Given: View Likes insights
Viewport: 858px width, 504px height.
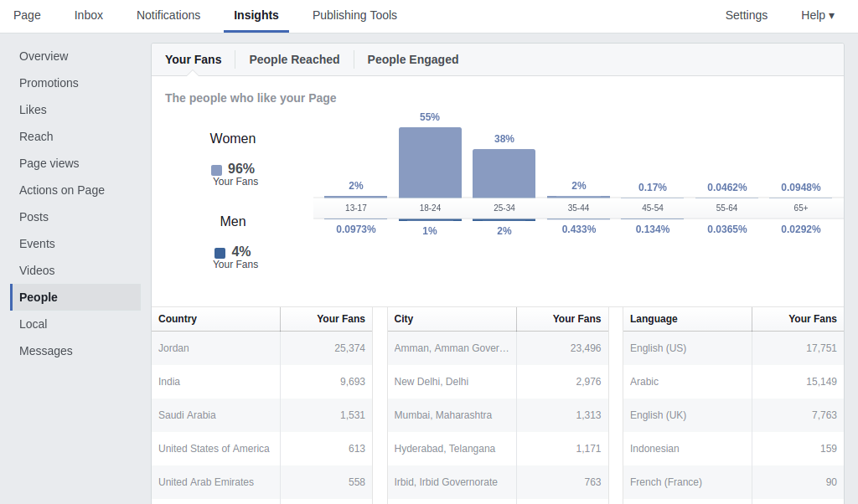Looking at the screenshot, I should pyautogui.click(x=33, y=110).
